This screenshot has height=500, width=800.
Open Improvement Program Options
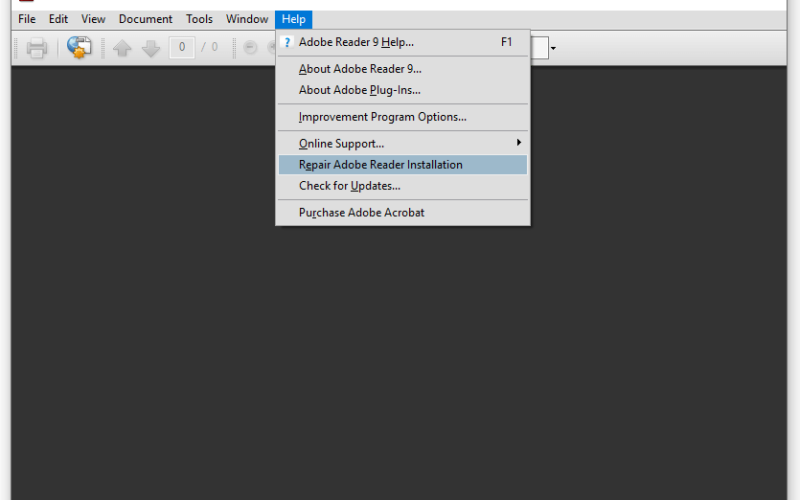tap(403, 117)
